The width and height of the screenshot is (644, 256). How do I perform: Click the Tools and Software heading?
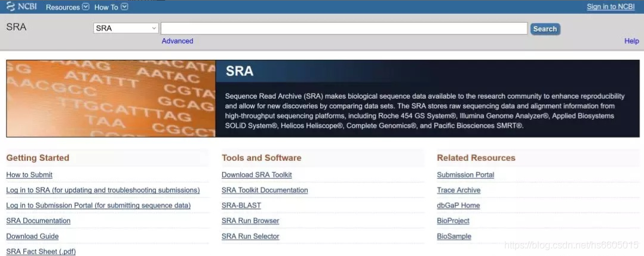point(261,158)
